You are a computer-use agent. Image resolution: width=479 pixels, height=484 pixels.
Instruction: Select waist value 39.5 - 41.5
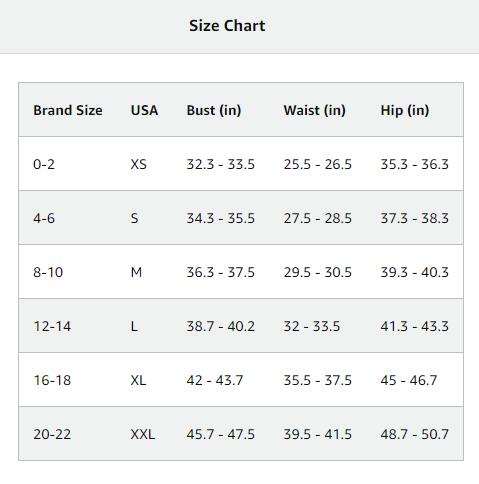317,434
